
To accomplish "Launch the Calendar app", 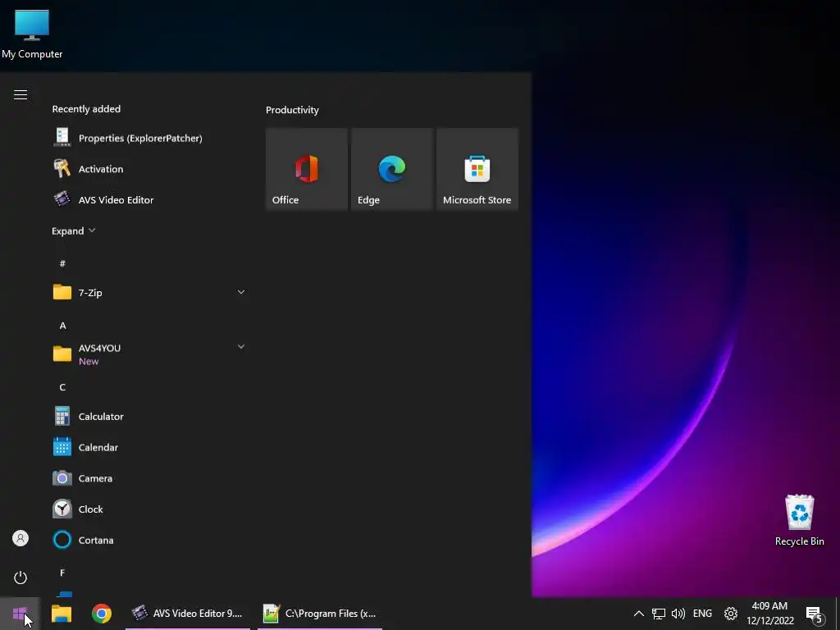I will pos(149,447).
